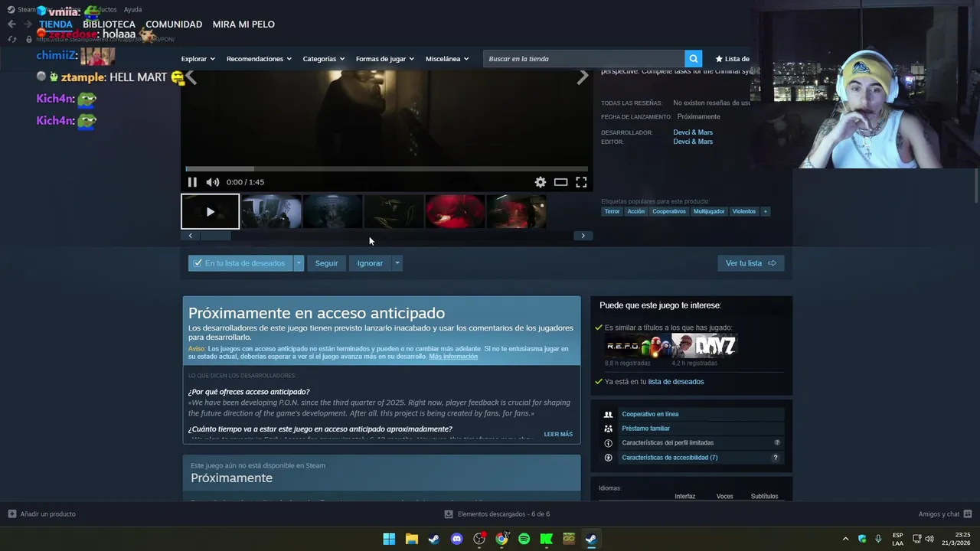Enter fullscreen on the trailer
Screen dimensions: 980x551
click(x=581, y=182)
